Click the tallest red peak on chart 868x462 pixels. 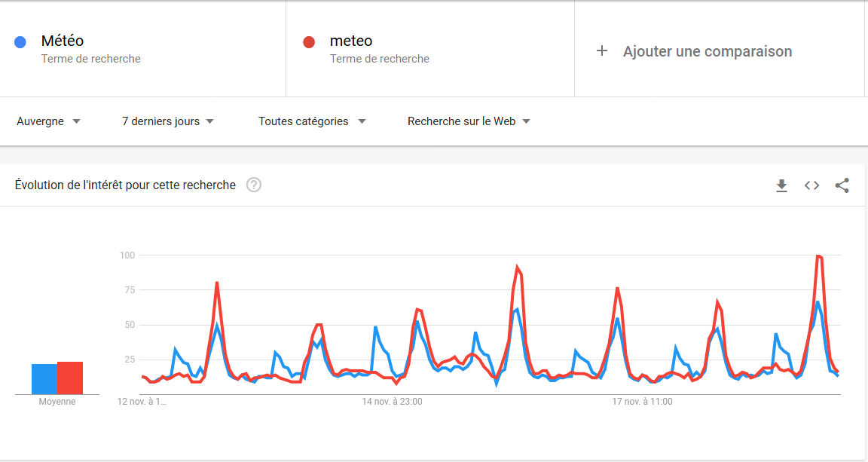click(819, 257)
